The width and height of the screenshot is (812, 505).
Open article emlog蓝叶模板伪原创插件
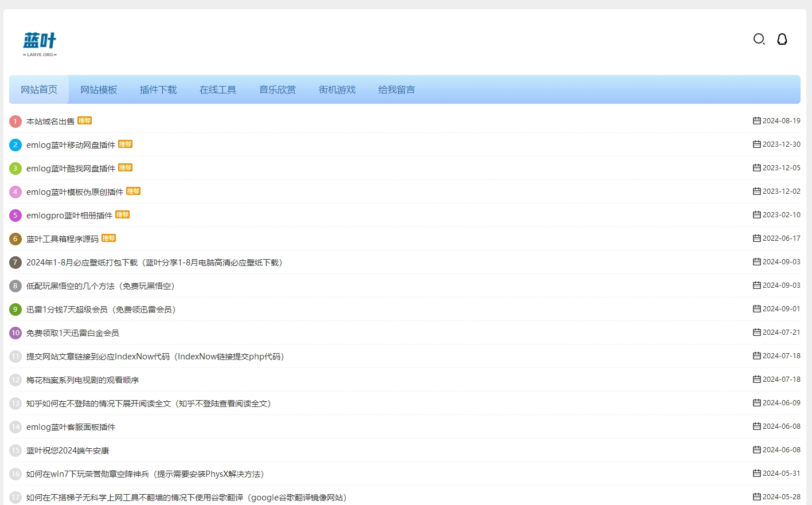(75, 192)
